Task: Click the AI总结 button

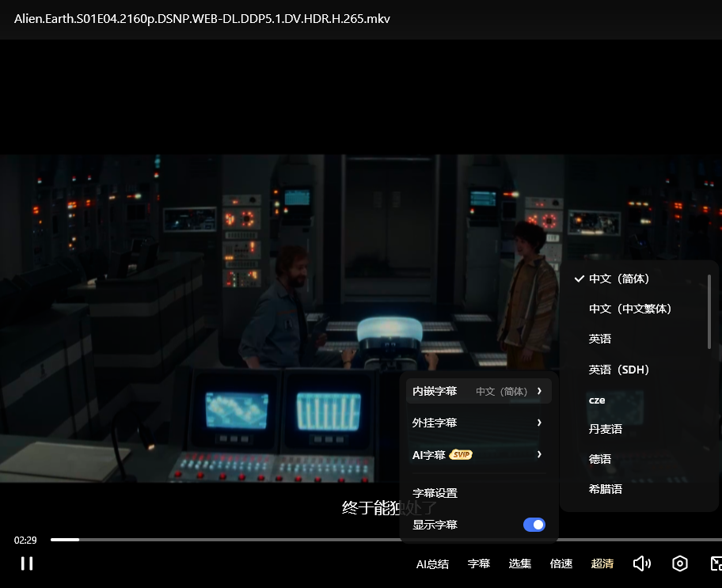Action: (432, 564)
